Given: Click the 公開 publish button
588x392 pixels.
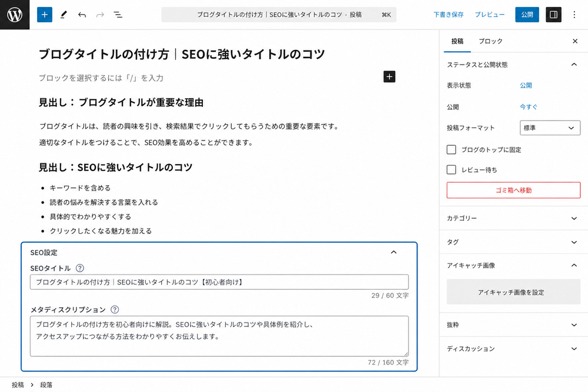Looking at the screenshot, I should point(527,15).
